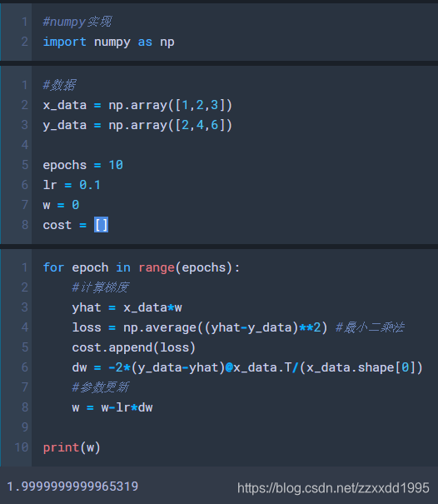Click the 'print(w)' line
This screenshot has height=504, width=438.
72,447
